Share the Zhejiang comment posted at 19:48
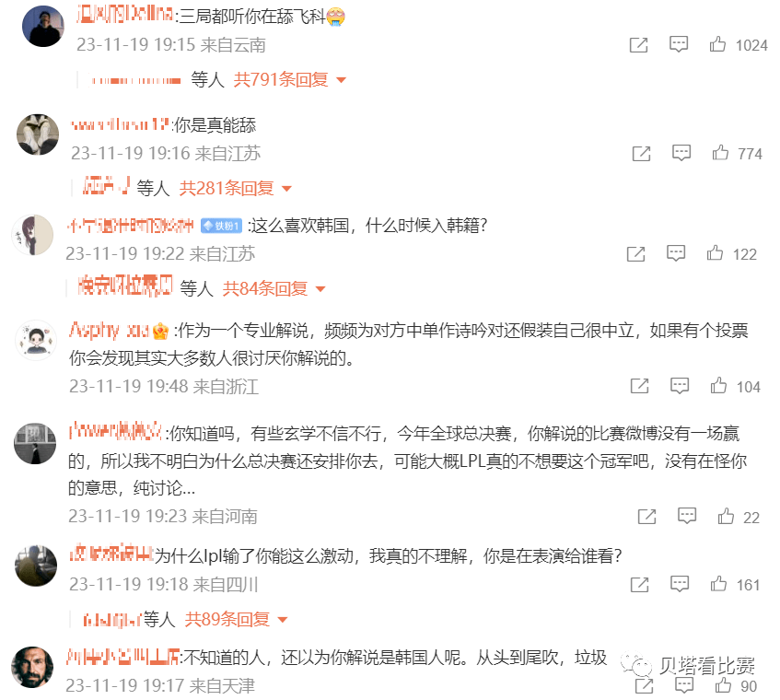The width and height of the screenshot is (780, 700). (x=640, y=386)
